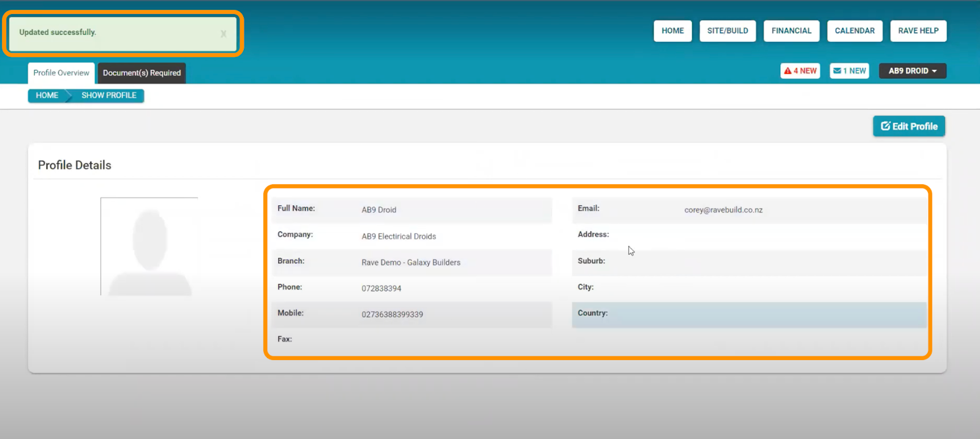This screenshot has height=439, width=980.
Task: Open the SITE/BUILD menu
Action: tap(728, 31)
